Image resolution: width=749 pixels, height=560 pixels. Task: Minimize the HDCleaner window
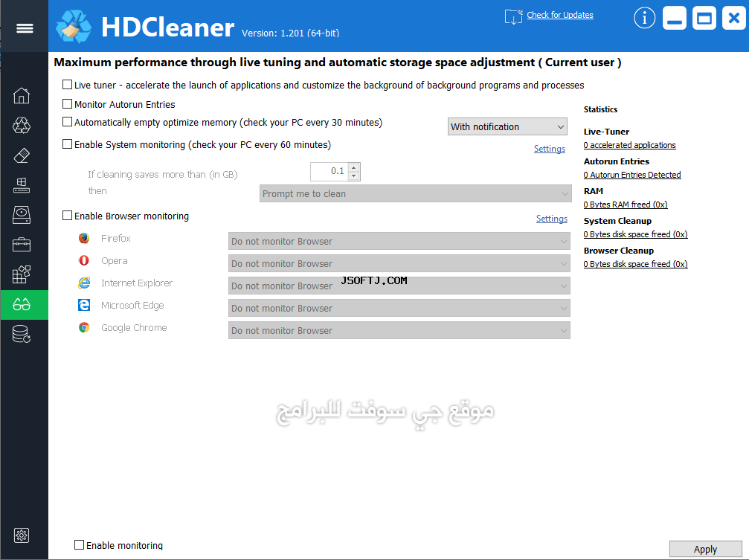675,19
